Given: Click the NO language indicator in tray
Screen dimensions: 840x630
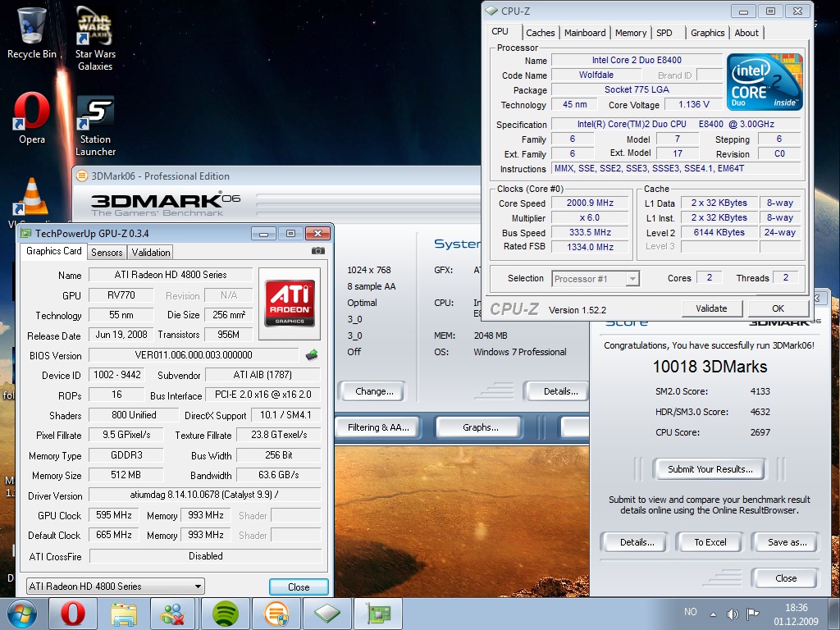Looking at the screenshot, I should click(x=690, y=612).
